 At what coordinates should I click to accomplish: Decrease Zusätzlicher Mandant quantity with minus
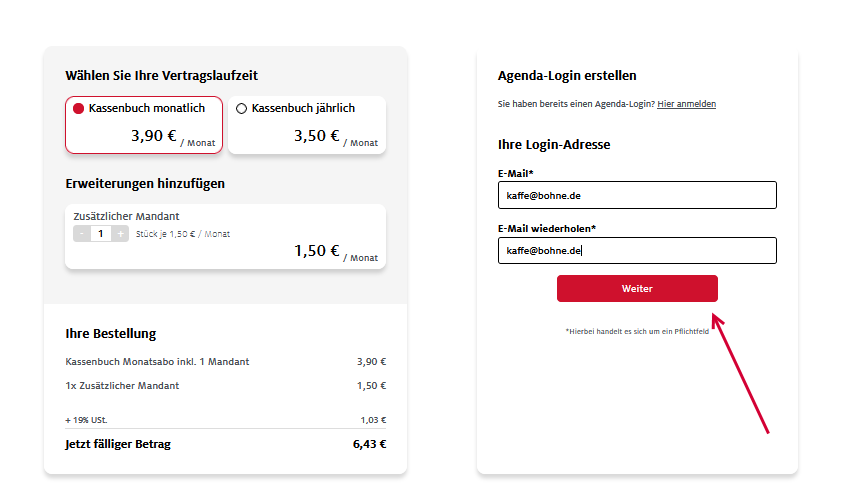(x=82, y=234)
